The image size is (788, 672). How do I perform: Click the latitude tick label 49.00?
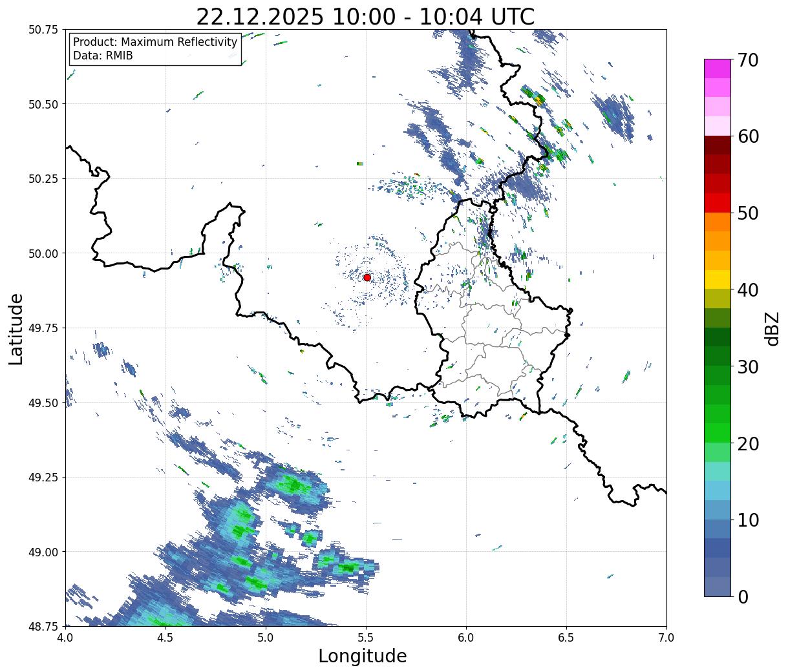[43, 552]
